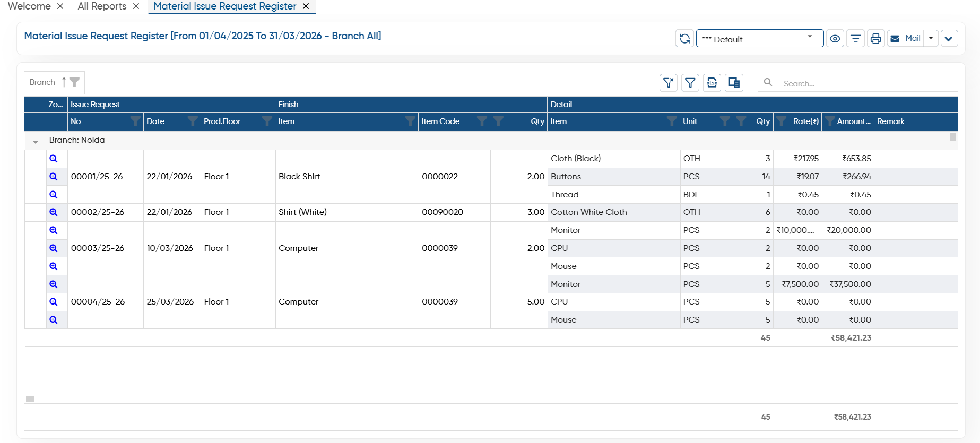Click the Search input field

click(857, 83)
